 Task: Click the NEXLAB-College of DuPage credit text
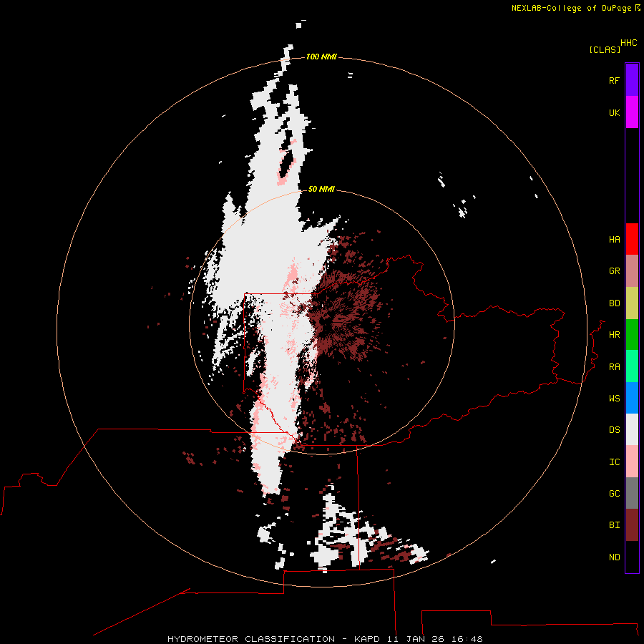click(571, 8)
